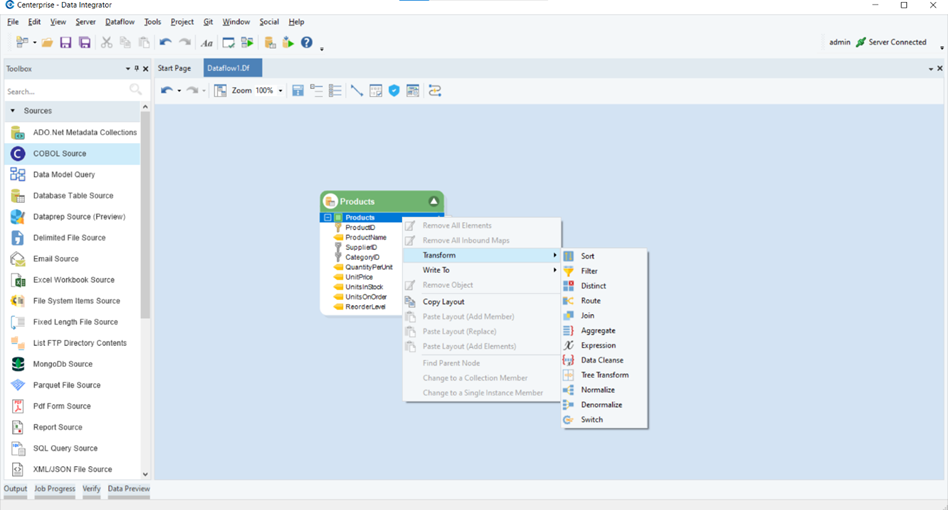This screenshot has width=948, height=510.
Task: Click the Open folder icon in the main toolbar
Action: 47,43
